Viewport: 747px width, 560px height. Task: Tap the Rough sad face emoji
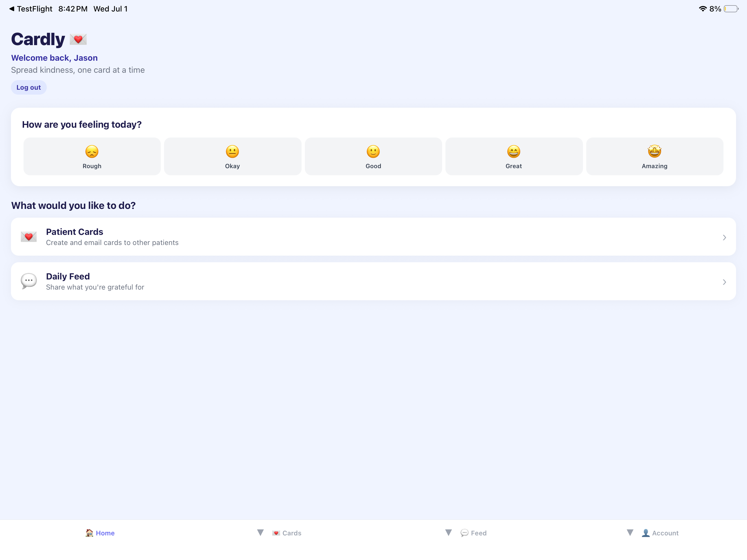tap(92, 152)
